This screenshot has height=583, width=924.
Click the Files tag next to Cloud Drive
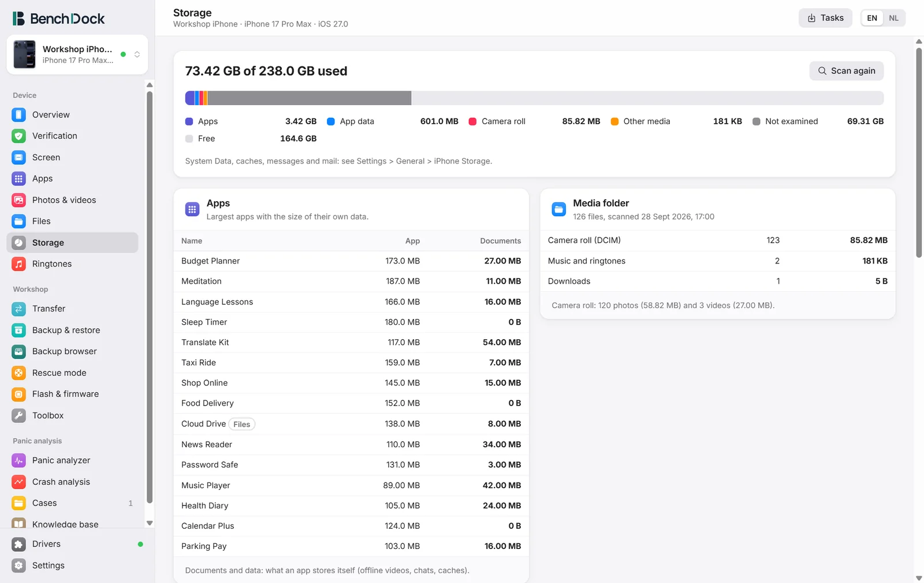point(242,424)
